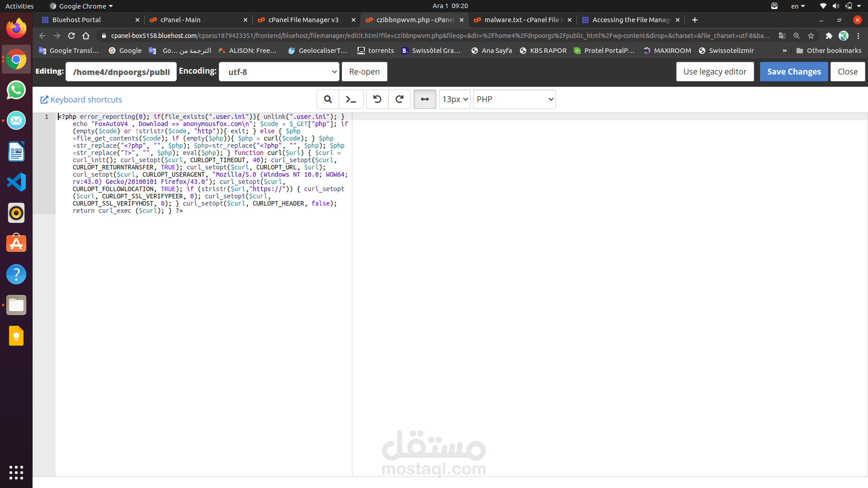Open Files manager from dock
Viewport: 868px width, 488px height.
click(16, 305)
